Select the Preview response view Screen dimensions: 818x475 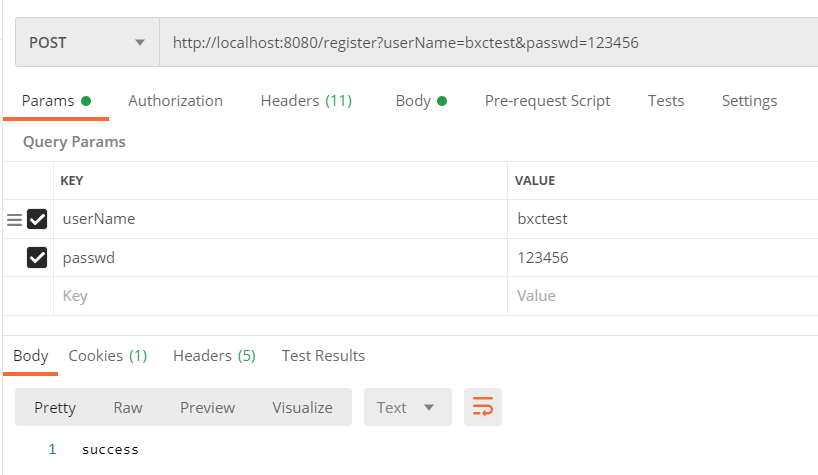(207, 407)
